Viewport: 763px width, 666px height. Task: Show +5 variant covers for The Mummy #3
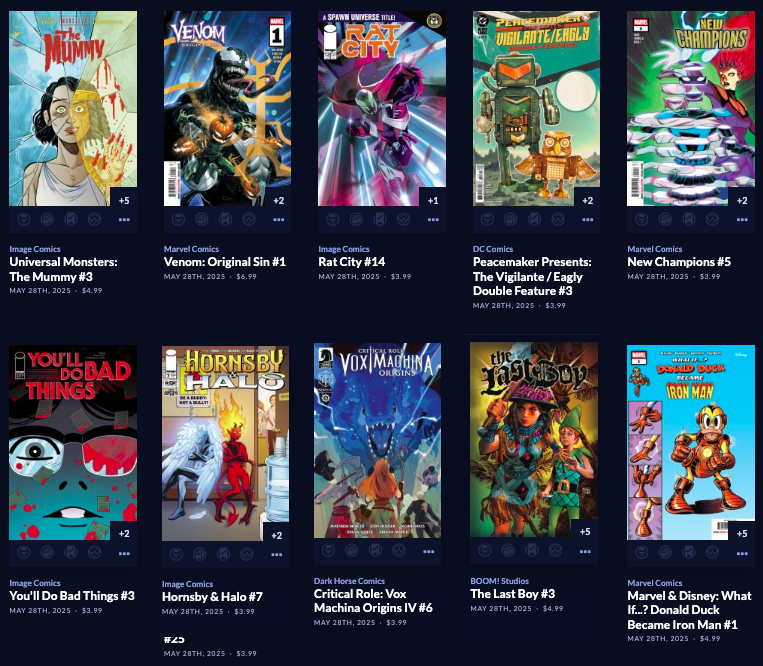click(x=124, y=200)
